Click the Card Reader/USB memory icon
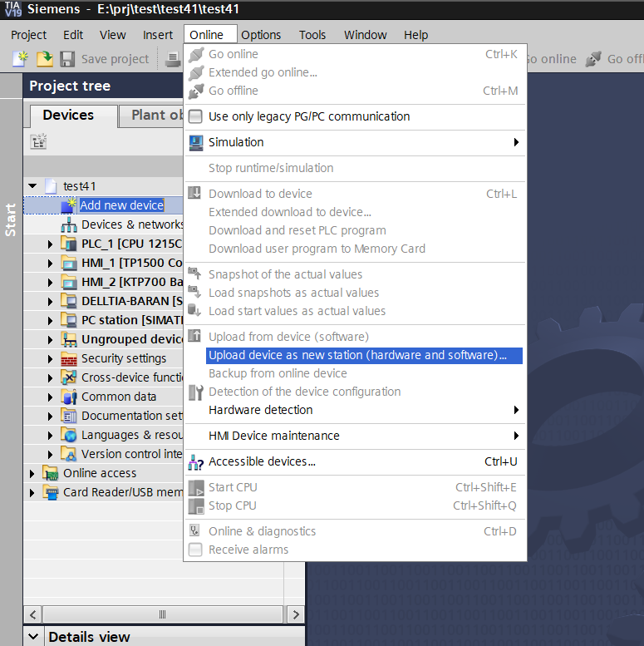The image size is (644, 646). (51, 492)
